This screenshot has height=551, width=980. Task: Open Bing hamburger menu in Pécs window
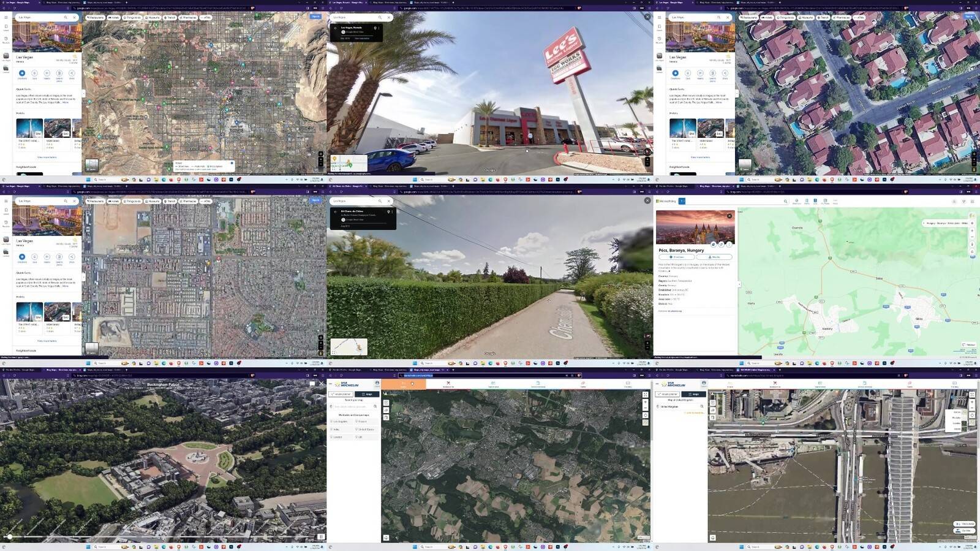[x=971, y=201]
